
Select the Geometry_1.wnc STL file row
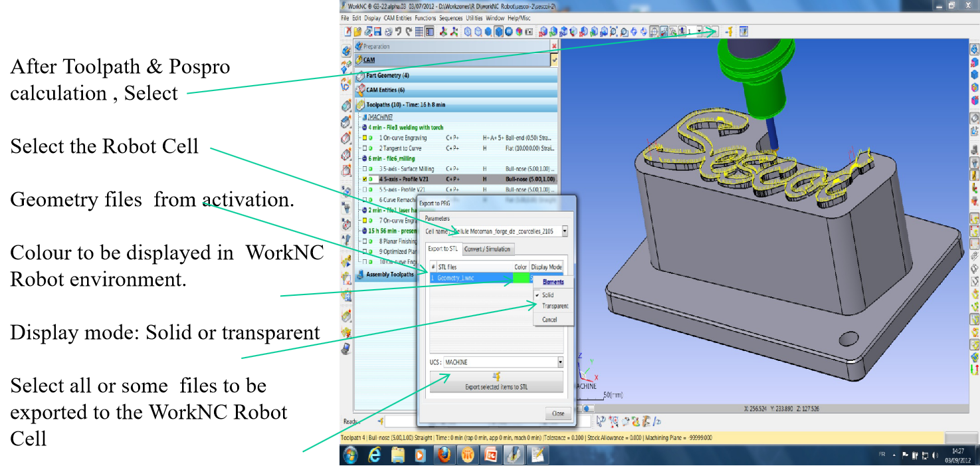point(496,277)
